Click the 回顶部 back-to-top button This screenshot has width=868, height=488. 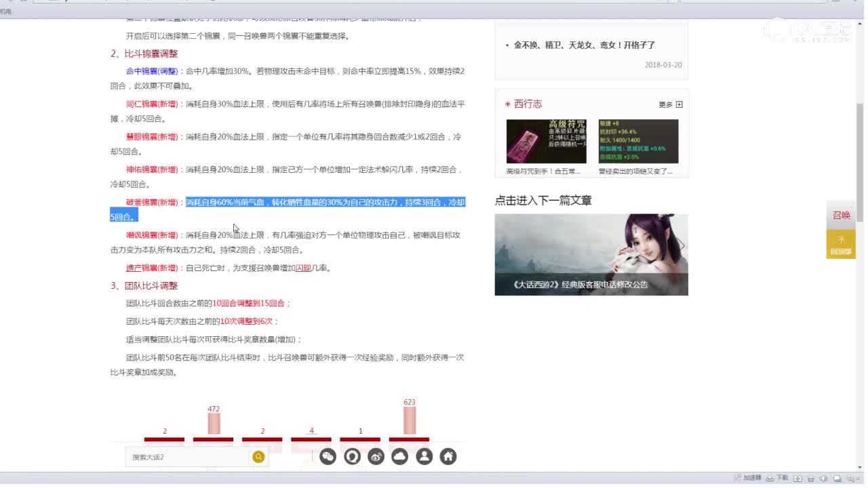tap(841, 244)
